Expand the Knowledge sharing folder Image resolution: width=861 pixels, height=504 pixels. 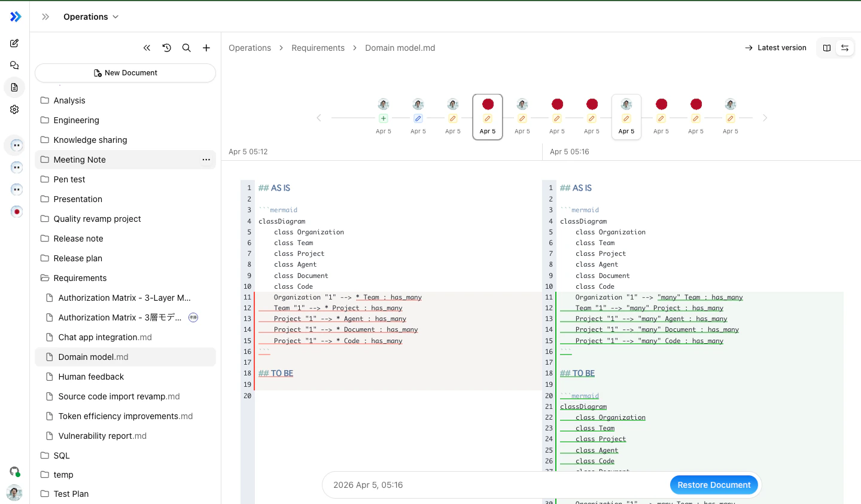point(125,140)
